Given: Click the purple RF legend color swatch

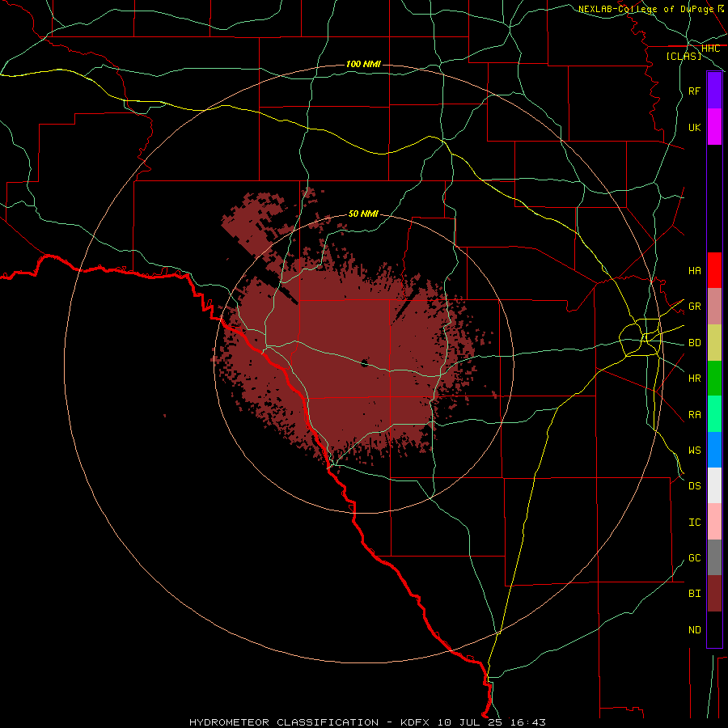Looking at the screenshot, I should pyautogui.click(x=714, y=91).
